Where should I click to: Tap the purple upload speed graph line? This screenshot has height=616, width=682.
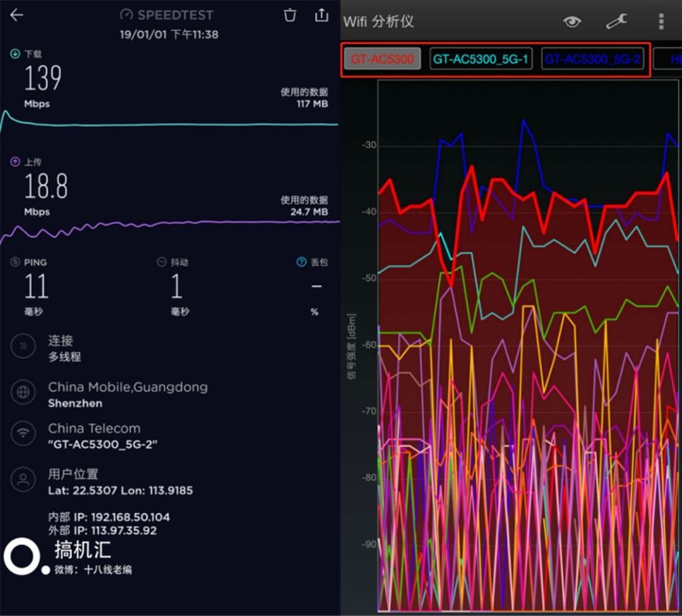click(170, 223)
